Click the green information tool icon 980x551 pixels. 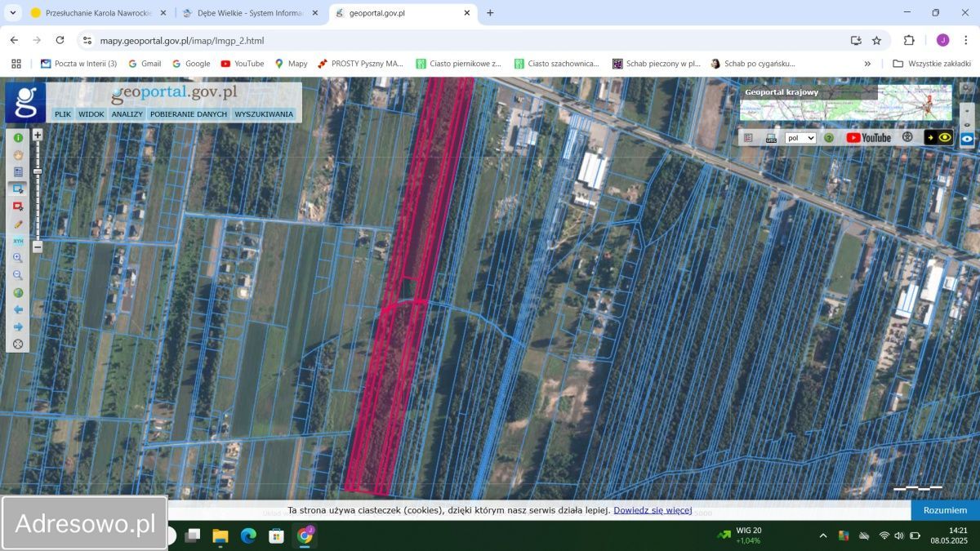(x=18, y=138)
